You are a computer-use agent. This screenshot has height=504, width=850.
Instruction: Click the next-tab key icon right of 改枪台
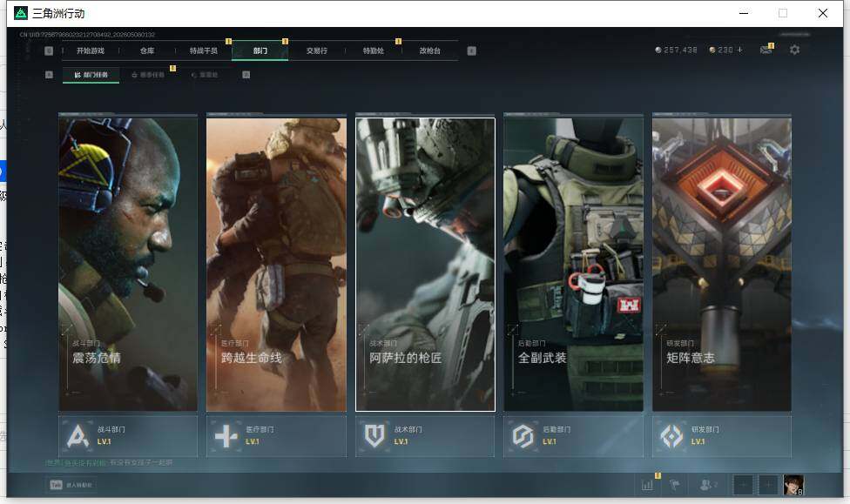tap(472, 50)
